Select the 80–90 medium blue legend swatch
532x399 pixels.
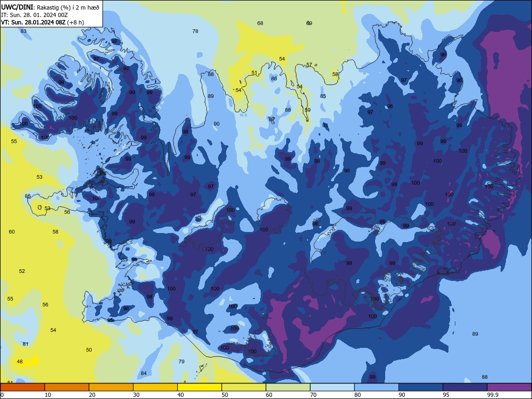click(x=377, y=387)
